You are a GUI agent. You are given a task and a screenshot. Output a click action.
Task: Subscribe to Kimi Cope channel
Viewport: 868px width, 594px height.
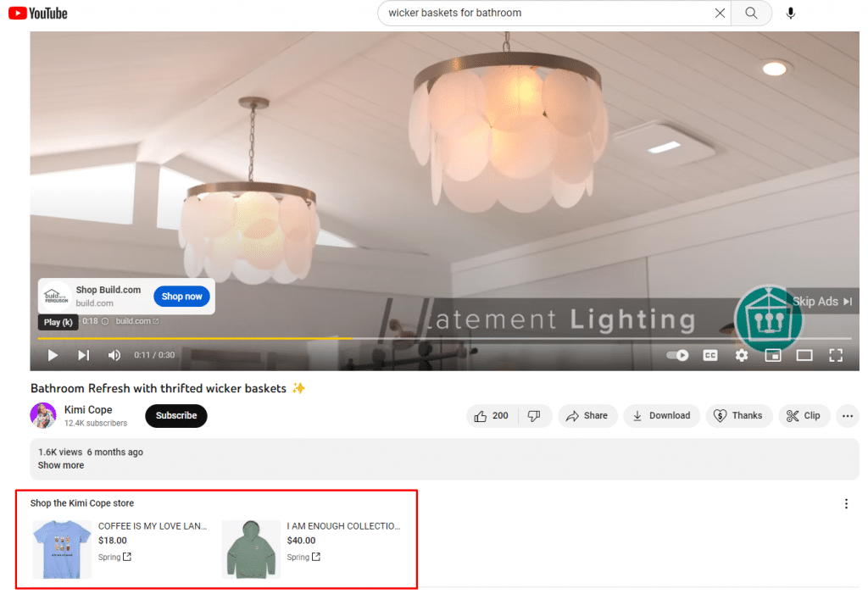tap(175, 415)
